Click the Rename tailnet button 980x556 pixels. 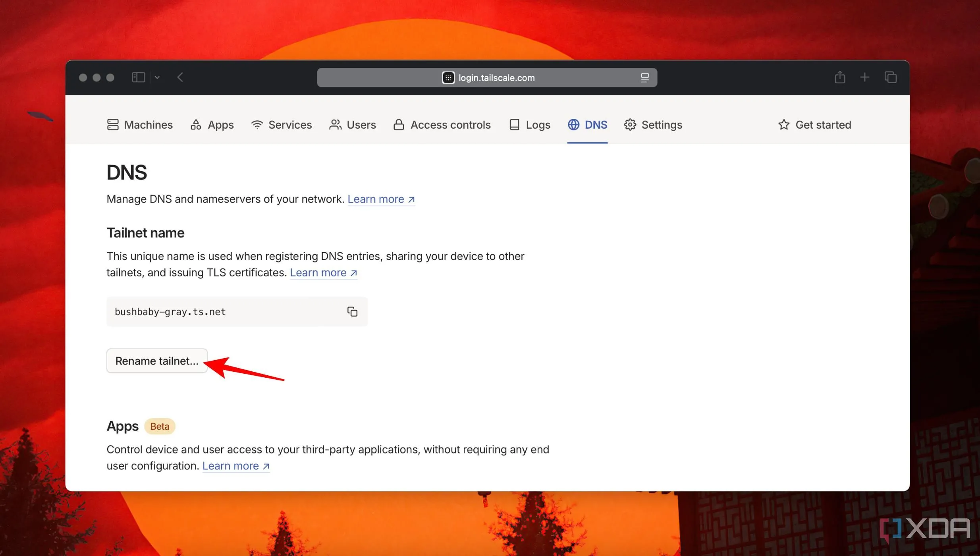[157, 361]
